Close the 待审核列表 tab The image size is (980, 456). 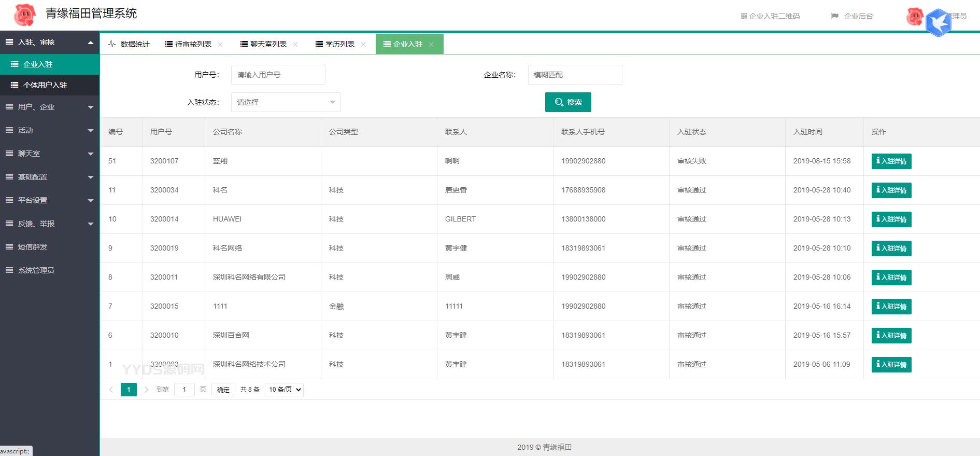[220, 44]
